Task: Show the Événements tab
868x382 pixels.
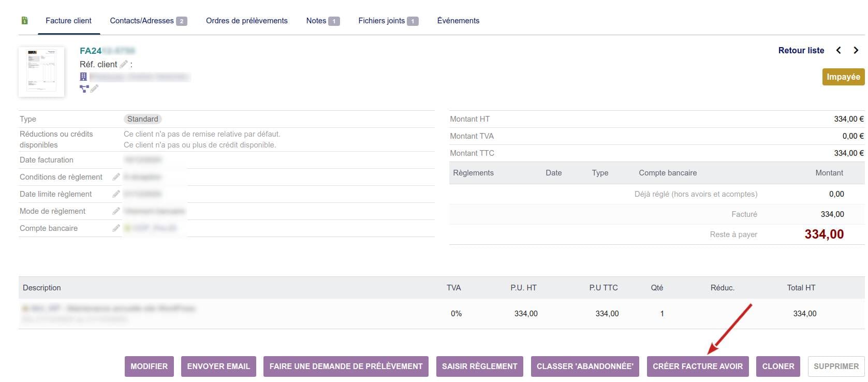Action: coord(458,21)
